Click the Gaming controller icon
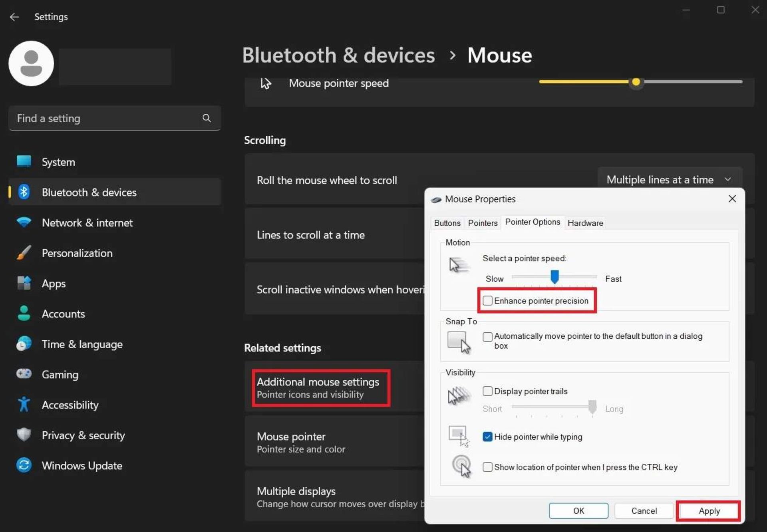The height and width of the screenshot is (532, 767). click(x=24, y=374)
